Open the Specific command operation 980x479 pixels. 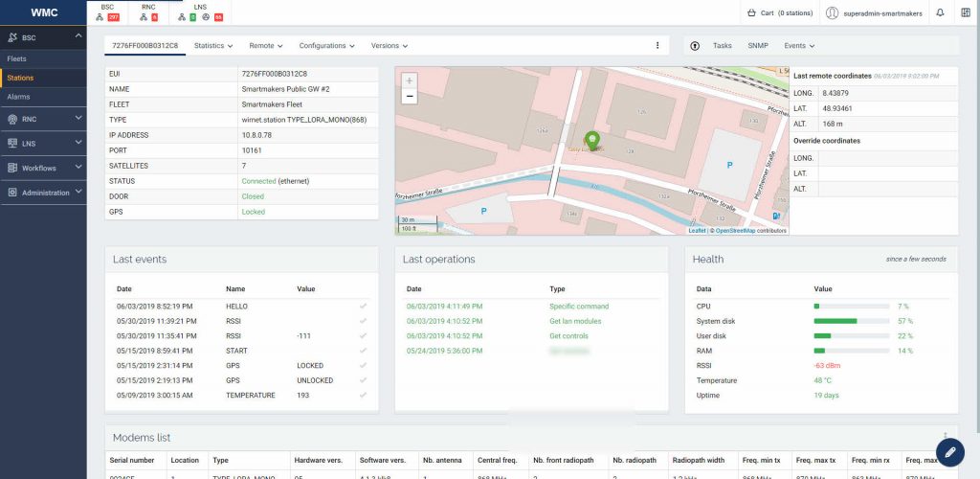tap(579, 307)
